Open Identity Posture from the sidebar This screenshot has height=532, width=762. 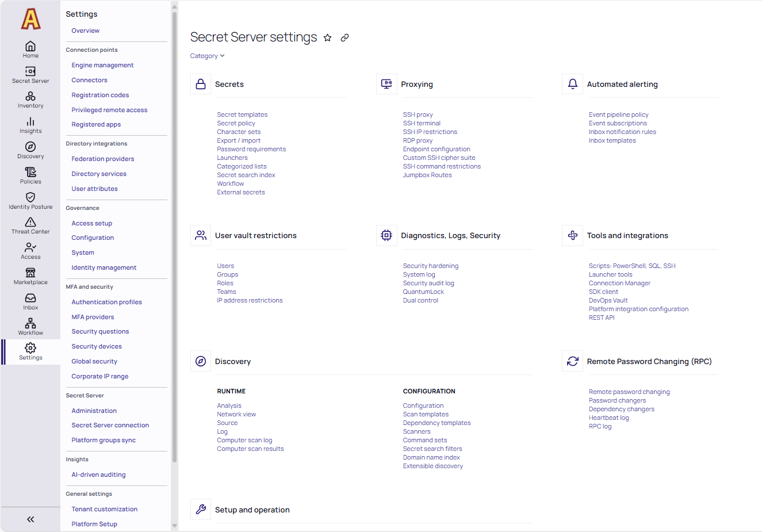(30, 199)
